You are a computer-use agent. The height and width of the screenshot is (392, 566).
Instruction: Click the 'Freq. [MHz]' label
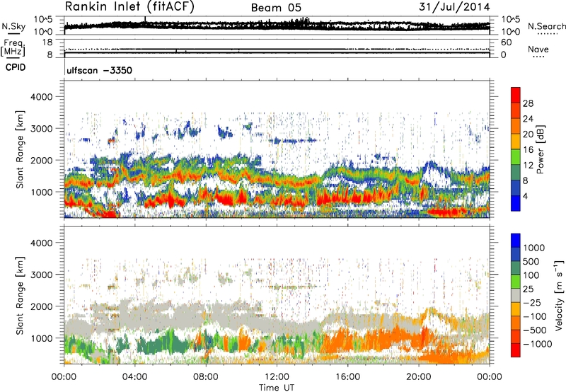coord(13,47)
